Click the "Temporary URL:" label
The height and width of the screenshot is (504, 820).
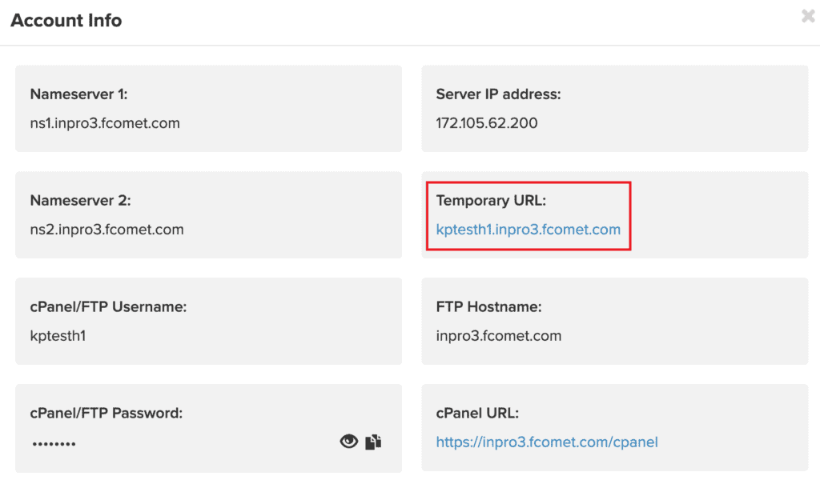point(490,200)
